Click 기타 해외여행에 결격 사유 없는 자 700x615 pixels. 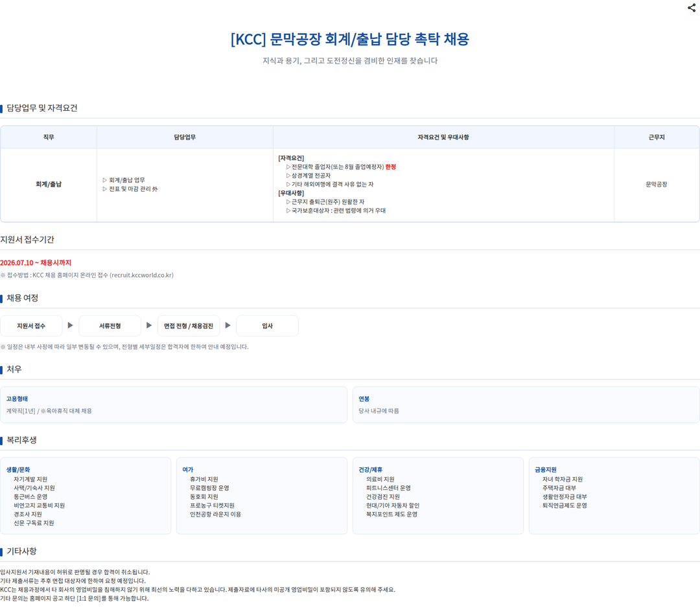(329, 184)
